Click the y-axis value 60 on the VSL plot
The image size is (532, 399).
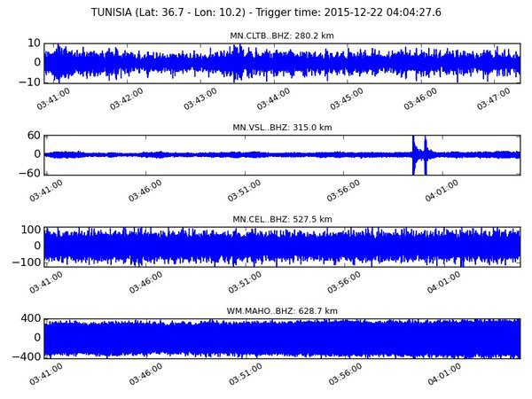34,136
